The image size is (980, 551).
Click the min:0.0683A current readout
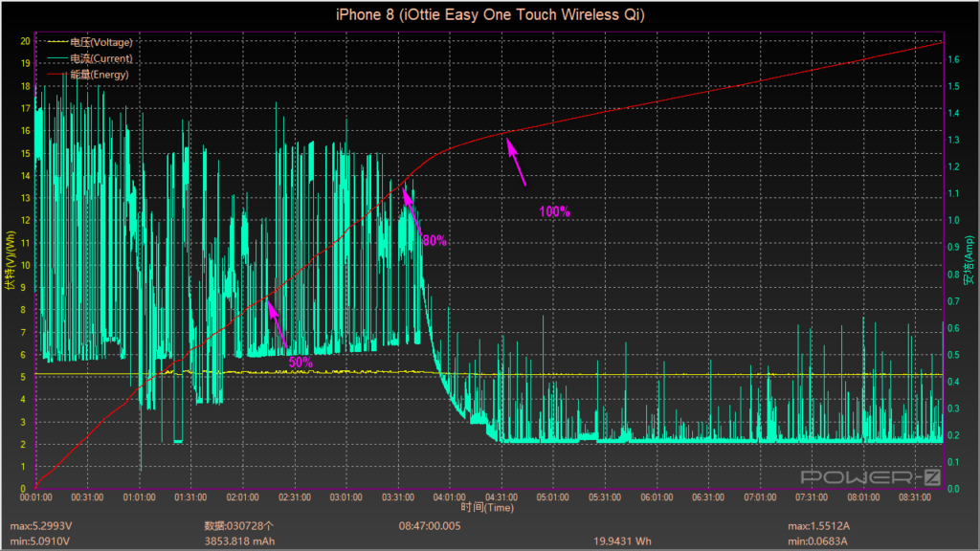click(817, 541)
